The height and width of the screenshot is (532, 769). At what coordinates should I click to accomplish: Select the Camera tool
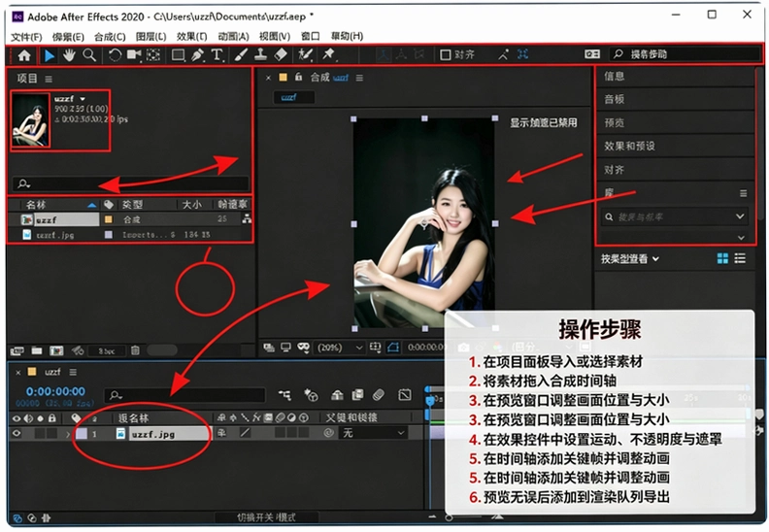[x=134, y=55]
